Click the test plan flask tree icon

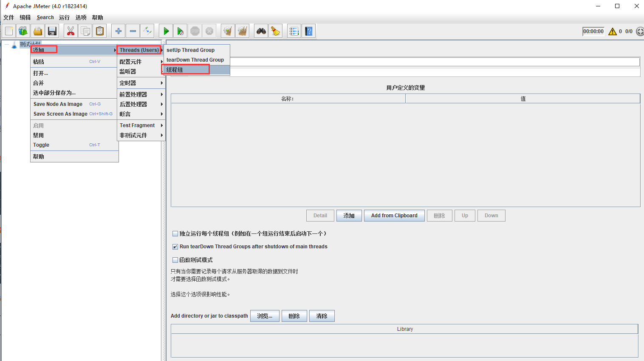14,45
